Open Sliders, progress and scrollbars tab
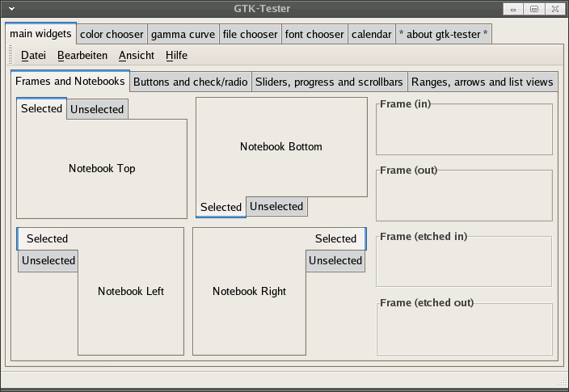This screenshot has width=569, height=392. (x=329, y=82)
